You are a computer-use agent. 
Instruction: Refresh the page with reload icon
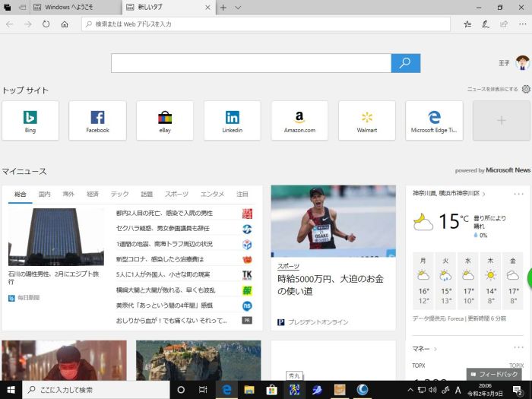pos(46,24)
